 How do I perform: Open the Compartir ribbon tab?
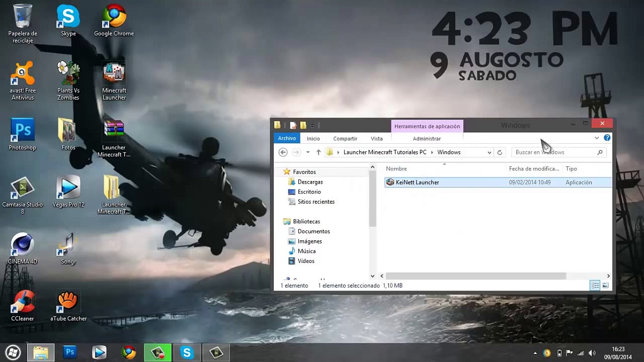tap(345, 139)
